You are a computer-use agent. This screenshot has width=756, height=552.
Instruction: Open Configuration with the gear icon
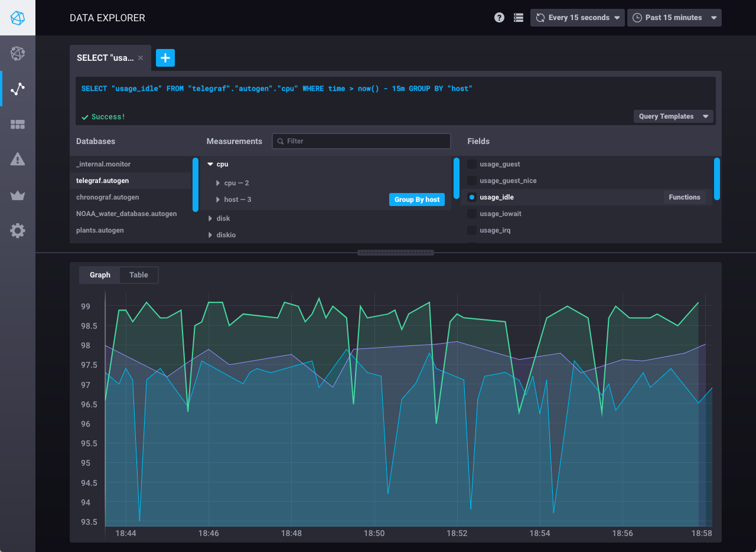click(x=18, y=230)
